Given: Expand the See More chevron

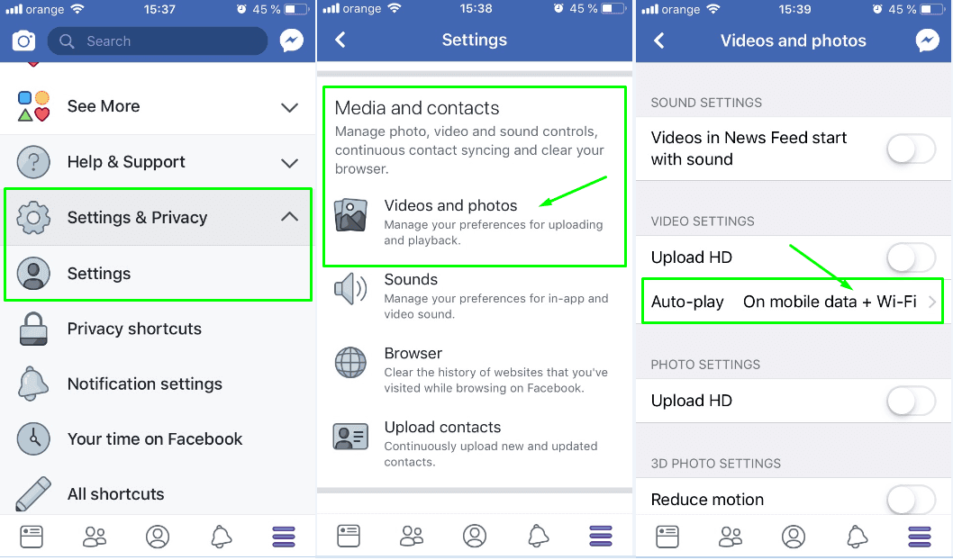Looking at the screenshot, I should [289, 107].
